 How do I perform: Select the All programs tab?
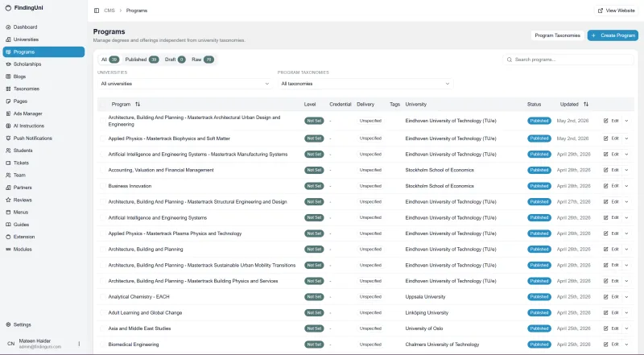(x=109, y=60)
